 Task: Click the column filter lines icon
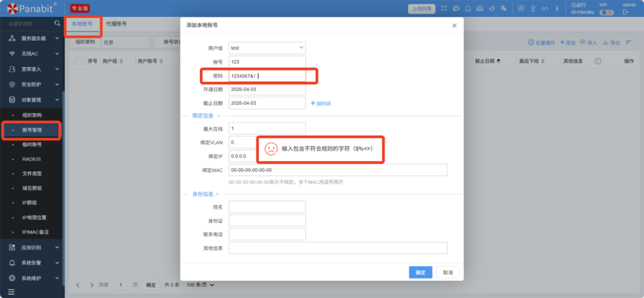[628, 42]
